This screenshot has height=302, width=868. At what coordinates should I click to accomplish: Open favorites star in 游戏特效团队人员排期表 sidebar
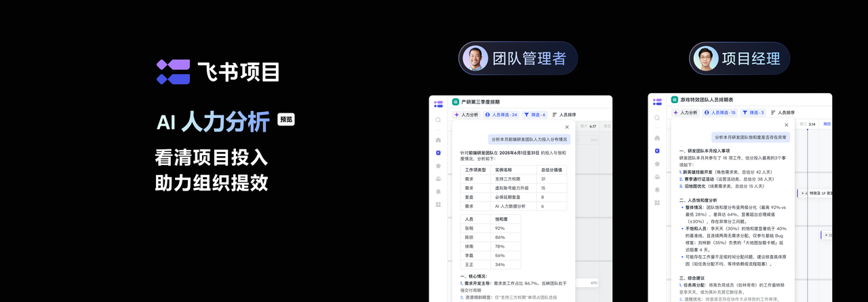[x=657, y=164]
